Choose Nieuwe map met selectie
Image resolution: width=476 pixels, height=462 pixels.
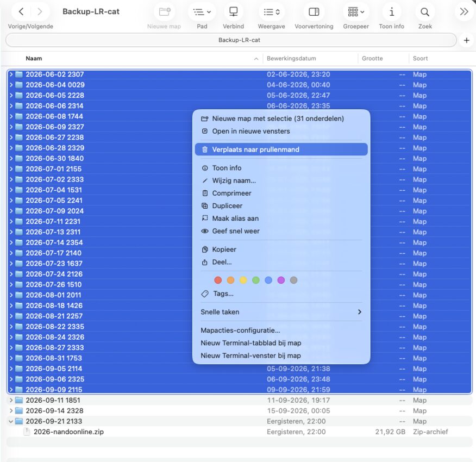[x=281, y=118]
